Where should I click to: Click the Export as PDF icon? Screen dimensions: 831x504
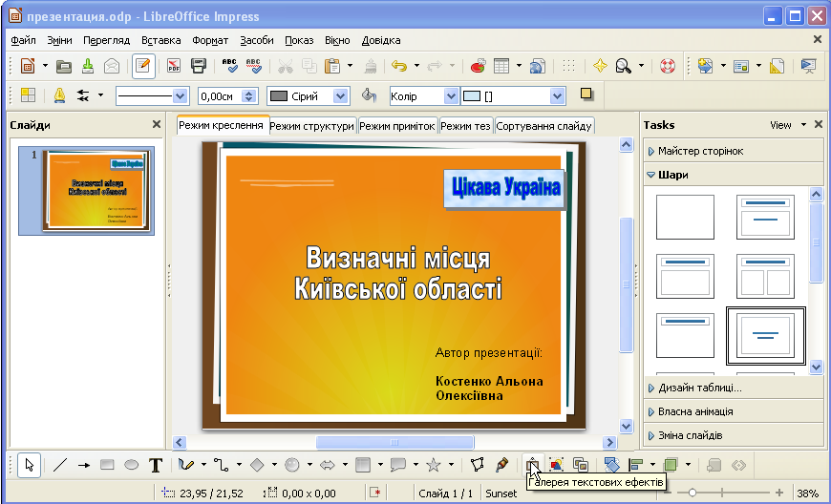coord(174,66)
